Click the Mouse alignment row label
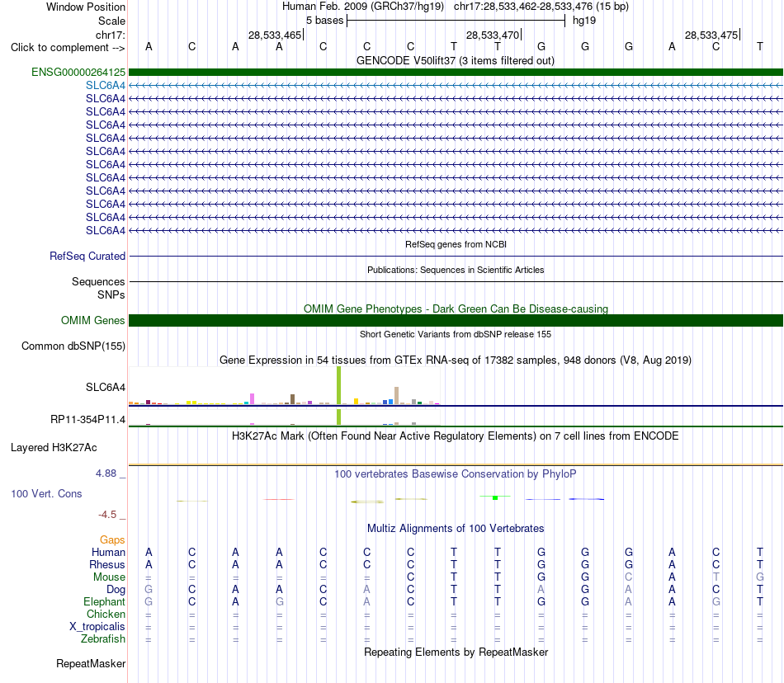This screenshot has height=683, width=784. pyautogui.click(x=109, y=577)
